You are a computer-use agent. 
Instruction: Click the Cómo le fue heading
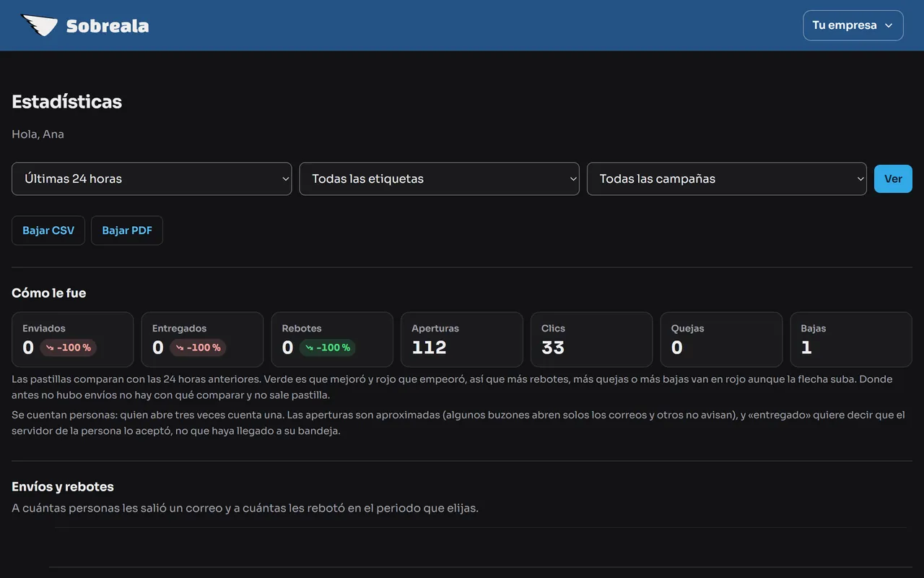click(x=48, y=293)
